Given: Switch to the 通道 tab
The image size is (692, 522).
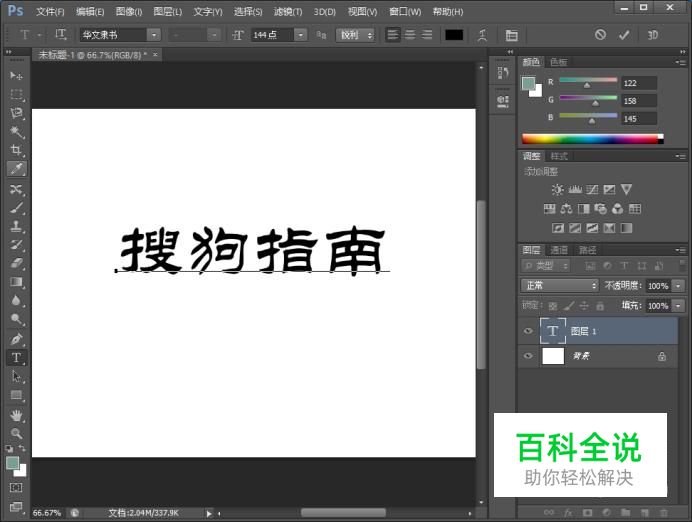Looking at the screenshot, I should [558, 250].
